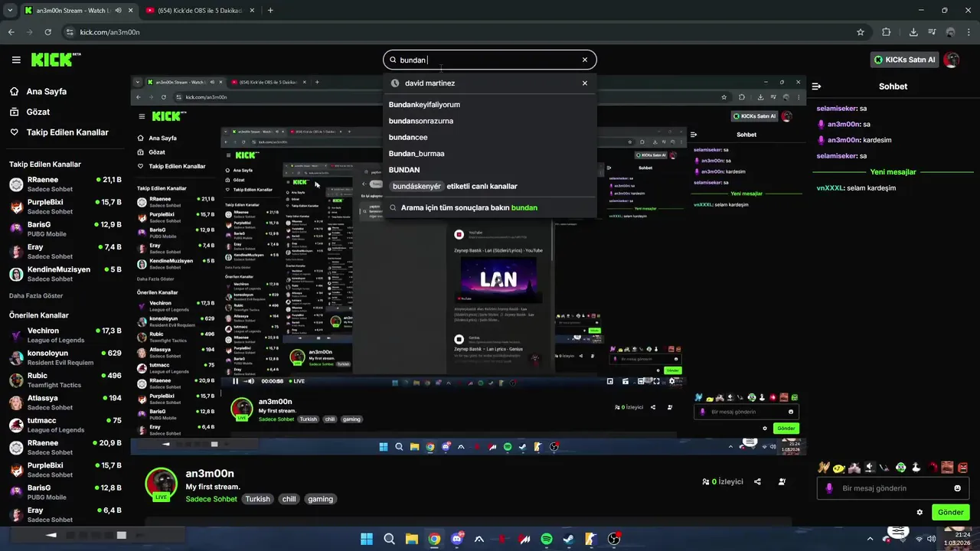
Task: Collapse the chat panel arrow icon
Action: click(x=816, y=86)
